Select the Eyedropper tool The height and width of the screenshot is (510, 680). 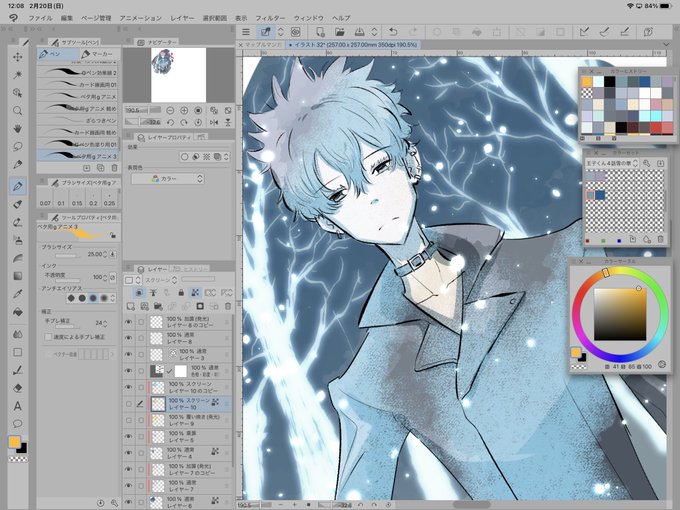click(x=18, y=294)
